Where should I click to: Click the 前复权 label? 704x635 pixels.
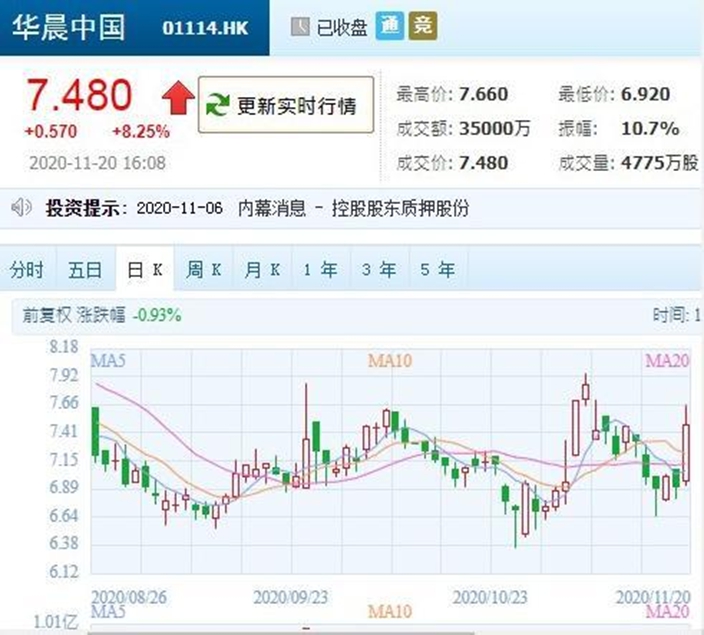[x=47, y=315]
